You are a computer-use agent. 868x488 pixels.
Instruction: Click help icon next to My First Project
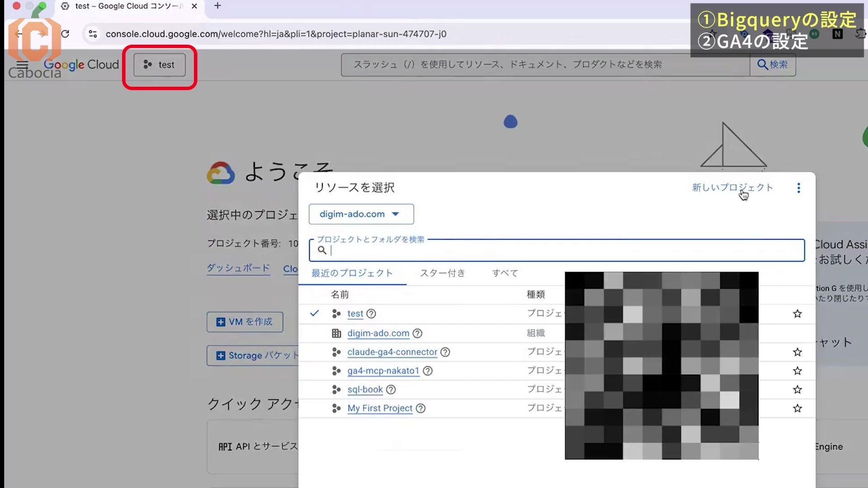(421, 408)
